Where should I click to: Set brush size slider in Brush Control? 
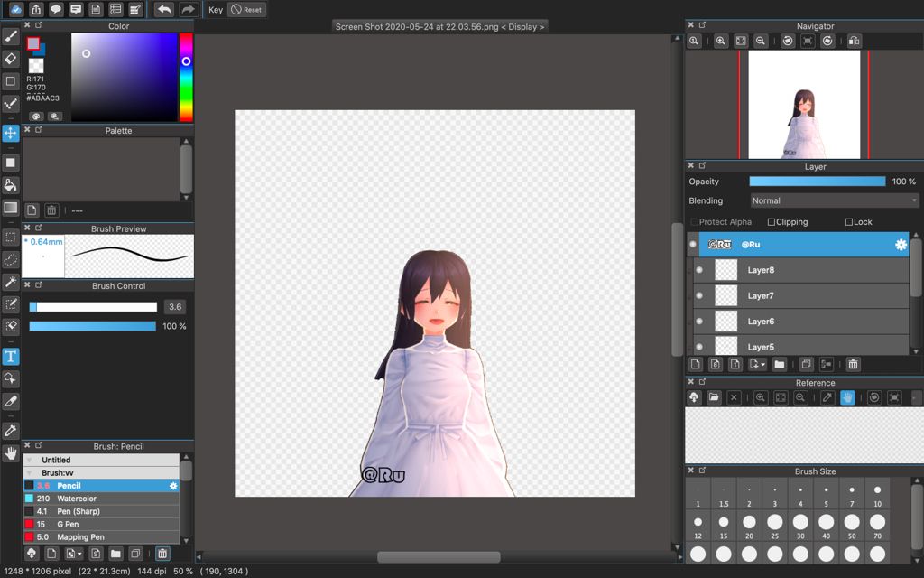tap(93, 307)
